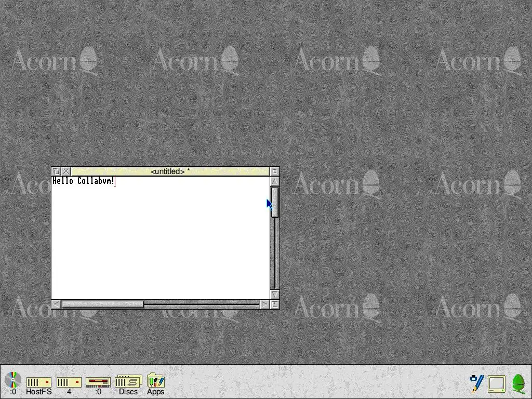The width and height of the screenshot is (532, 399).
Task: Click the vertical scrollbar thumb
Action: pyautogui.click(x=274, y=202)
